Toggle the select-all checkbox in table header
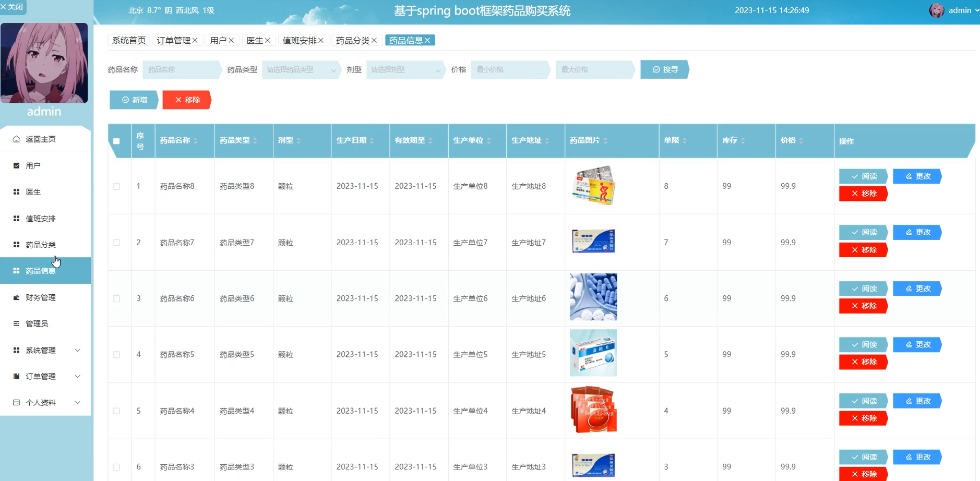 point(116,141)
